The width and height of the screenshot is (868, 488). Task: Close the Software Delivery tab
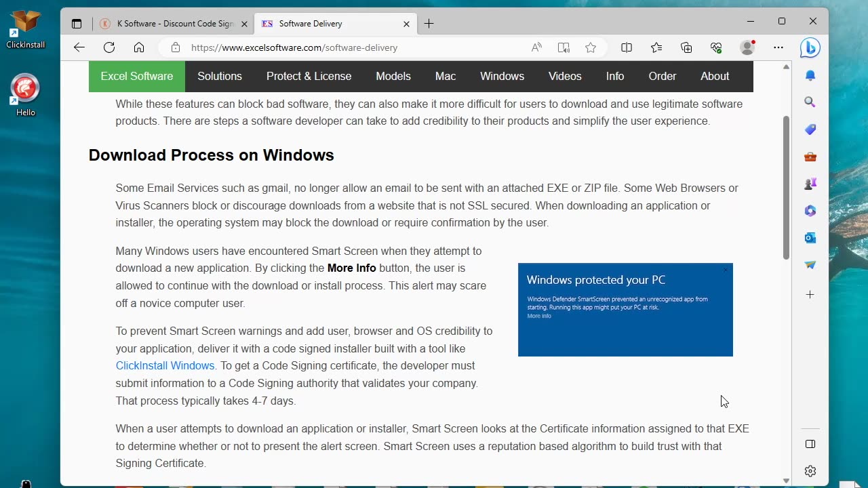point(406,24)
